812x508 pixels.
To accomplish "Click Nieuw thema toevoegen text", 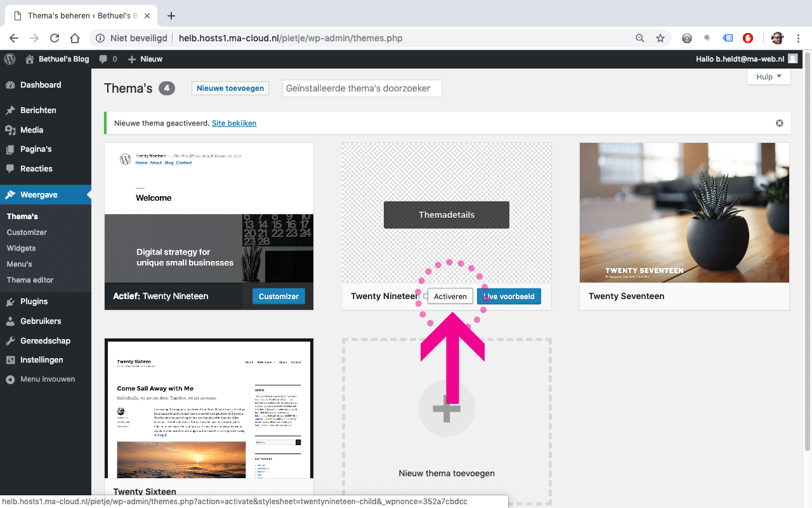I will click(x=447, y=473).
